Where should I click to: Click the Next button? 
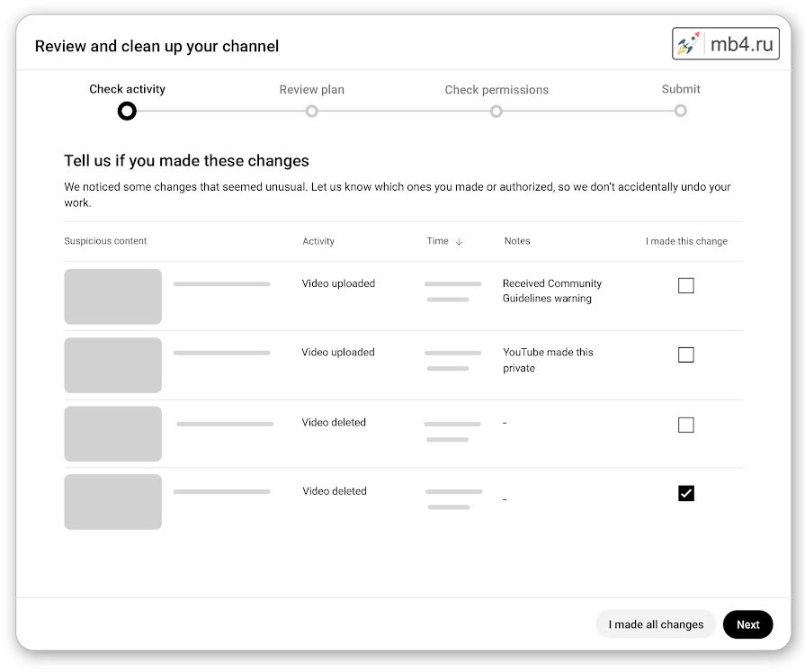pos(747,624)
